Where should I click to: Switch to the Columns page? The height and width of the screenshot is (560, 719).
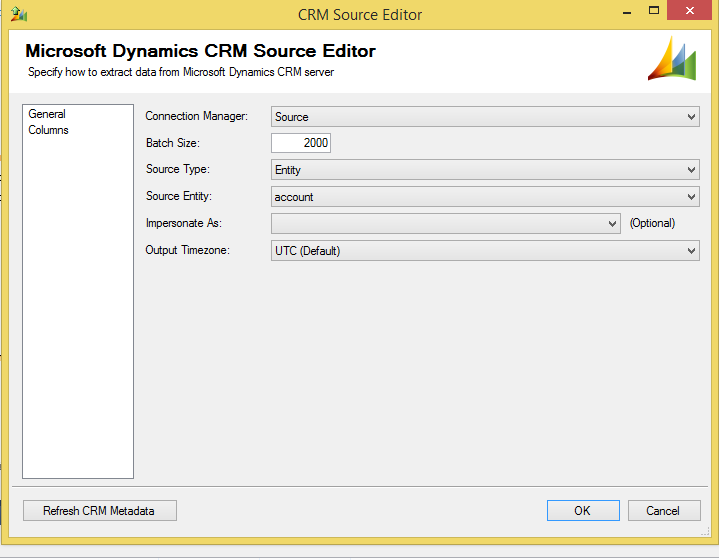click(48, 130)
